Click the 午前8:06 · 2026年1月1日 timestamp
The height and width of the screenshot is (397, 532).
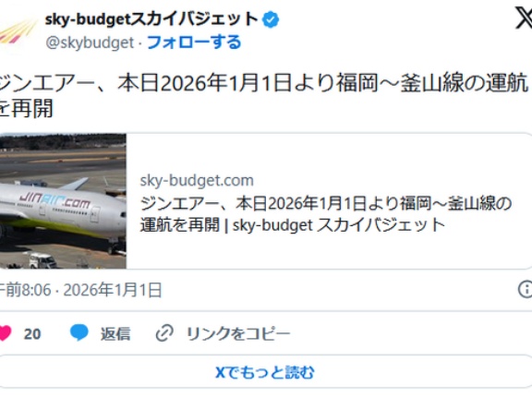click(80, 290)
